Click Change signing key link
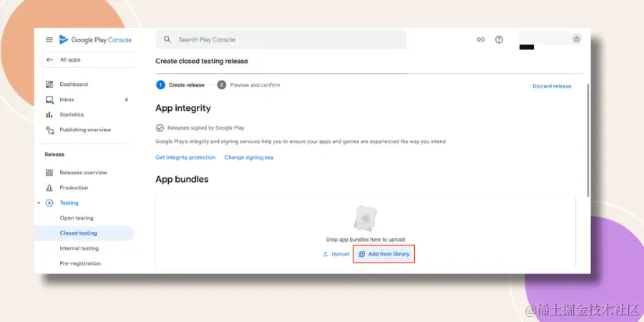The image size is (644, 322). [249, 157]
